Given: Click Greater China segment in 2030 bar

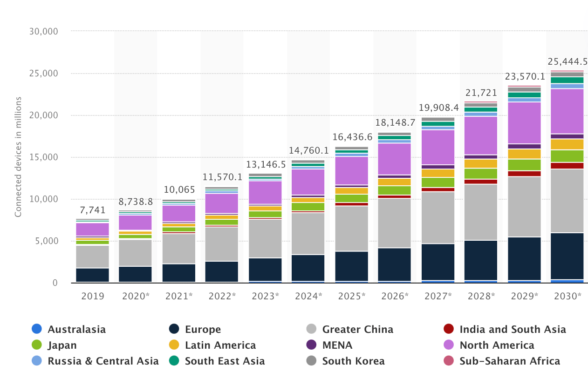Looking at the screenshot, I should (x=567, y=201).
